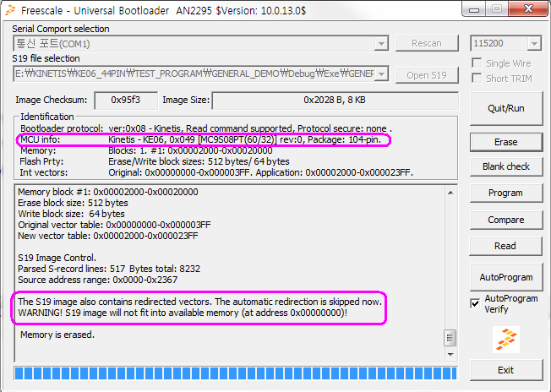Image resolution: width=551 pixels, height=392 pixels.
Task: Open the Serial Comport selection dropdown
Action: pos(381,44)
